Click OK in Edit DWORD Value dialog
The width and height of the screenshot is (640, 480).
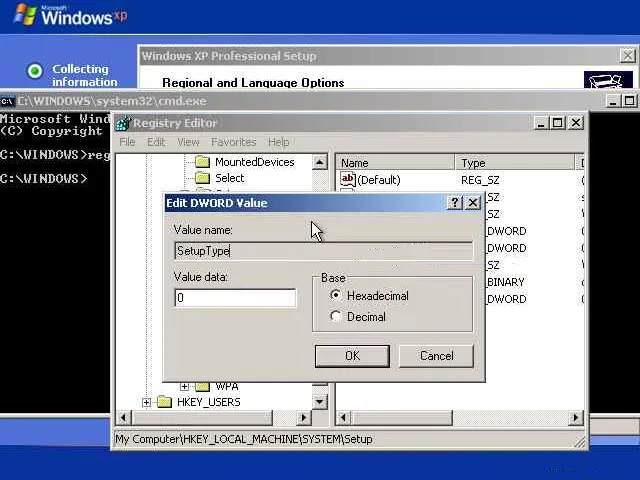pos(352,356)
